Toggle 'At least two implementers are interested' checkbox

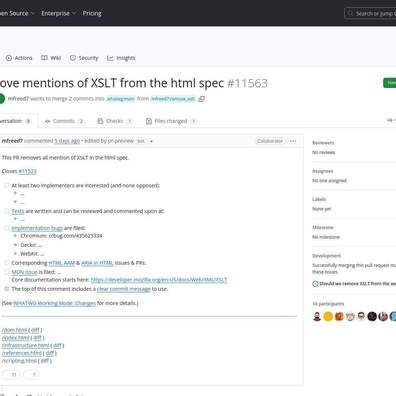click(x=7, y=185)
